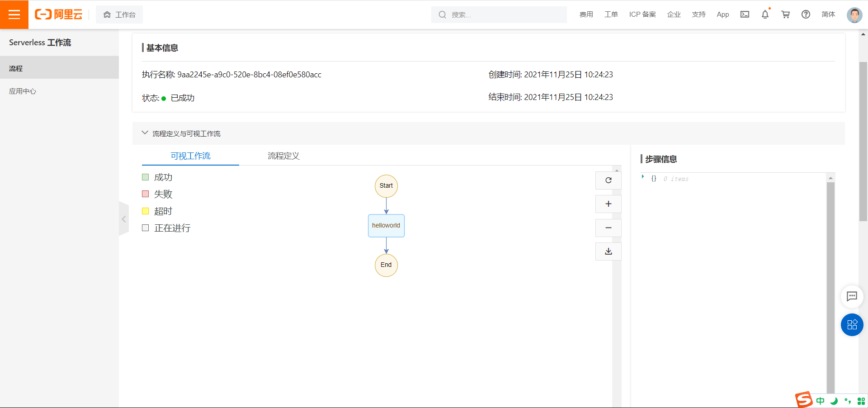Zoom out of the workflow graph
The width and height of the screenshot is (868, 408).
(608, 228)
